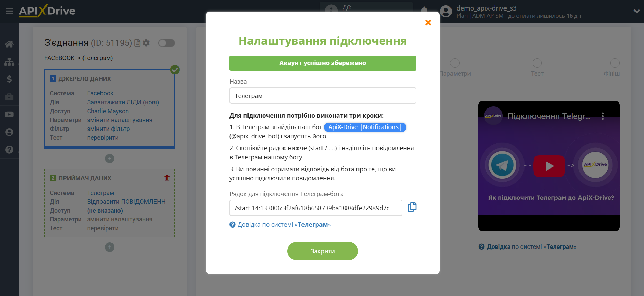644x296 pixels.
Task: Open YouTube video icon in sidebar
Action: pos(9,115)
